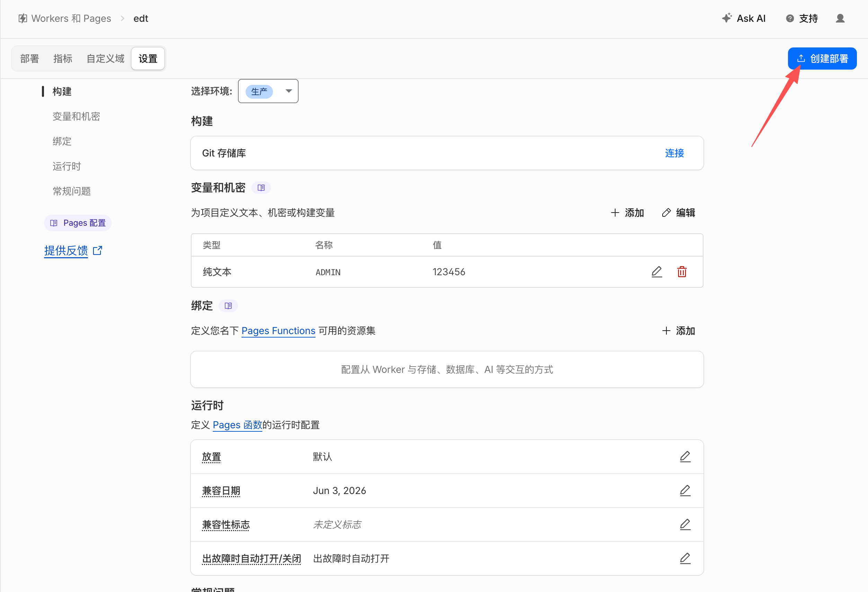Open the 选择环境 dropdown showing 生产
This screenshot has width=868, height=592.
(x=268, y=91)
